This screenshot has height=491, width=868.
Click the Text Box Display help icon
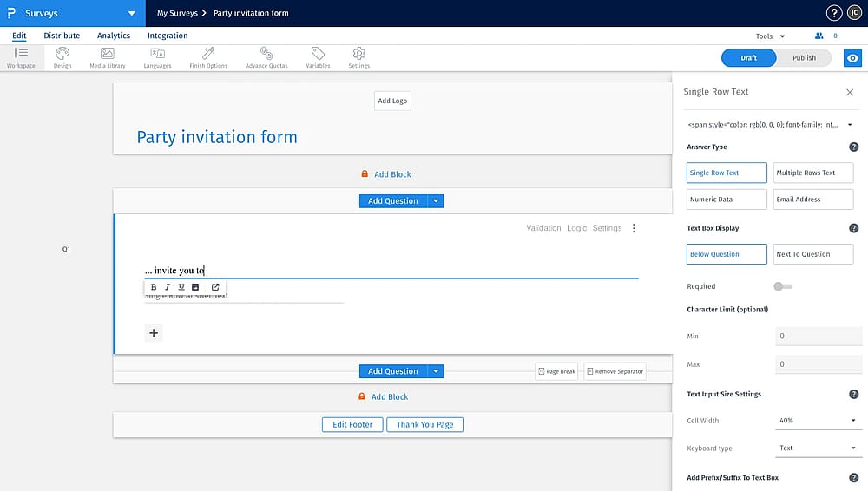(853, 228)
